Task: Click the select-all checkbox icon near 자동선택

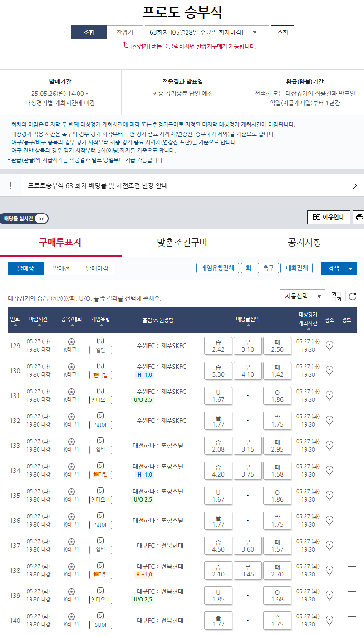Action: pyautogui.click(x=336, y=297)
